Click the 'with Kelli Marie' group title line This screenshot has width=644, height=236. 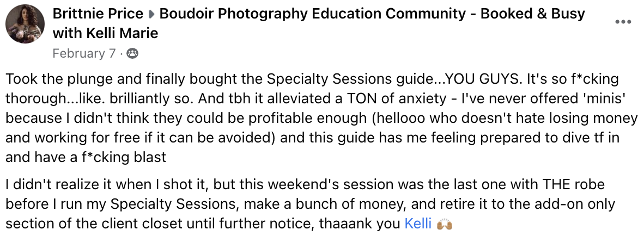click(x=105, y=33)
